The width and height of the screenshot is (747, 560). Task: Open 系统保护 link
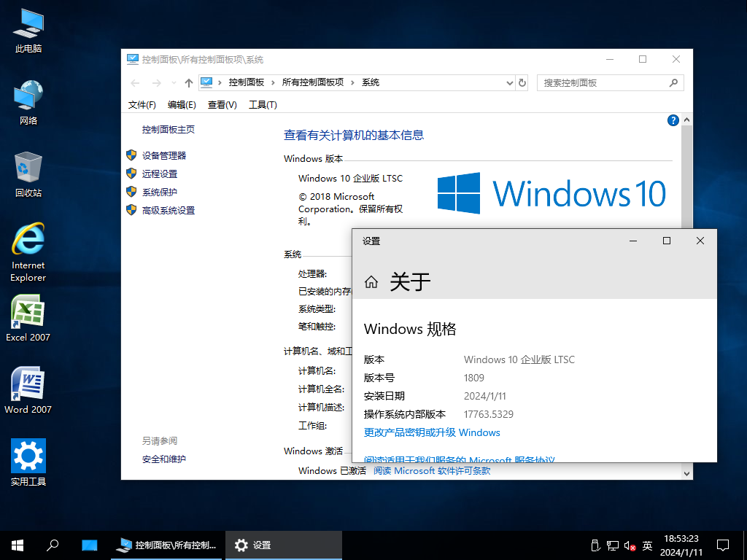[160, 192]
